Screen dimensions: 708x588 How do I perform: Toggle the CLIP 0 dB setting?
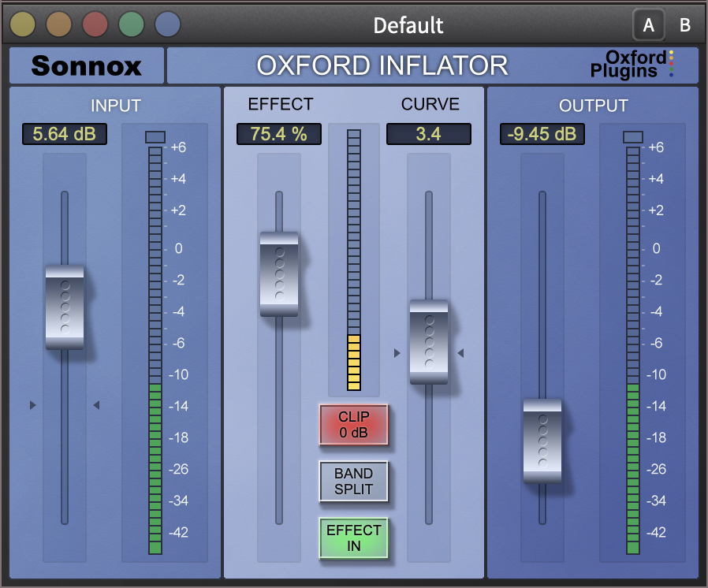click(353, 426)
